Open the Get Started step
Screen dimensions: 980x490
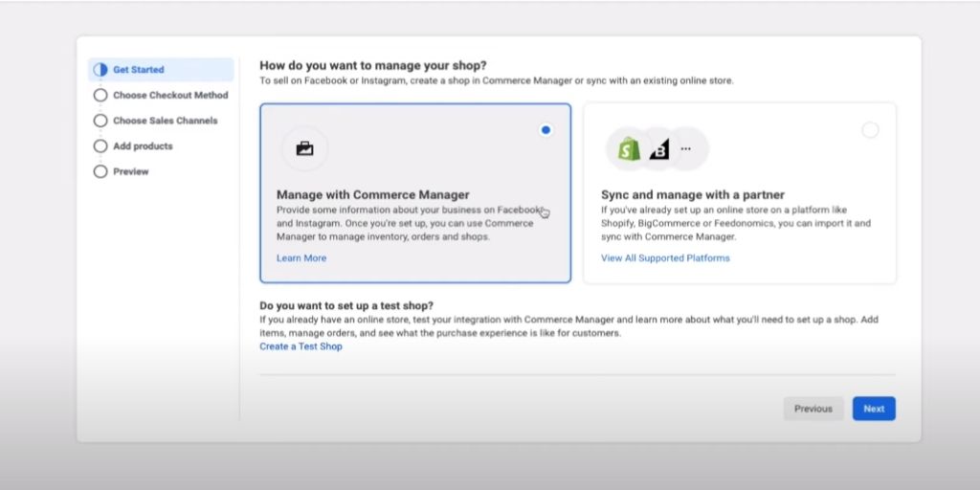pos(161,69)
